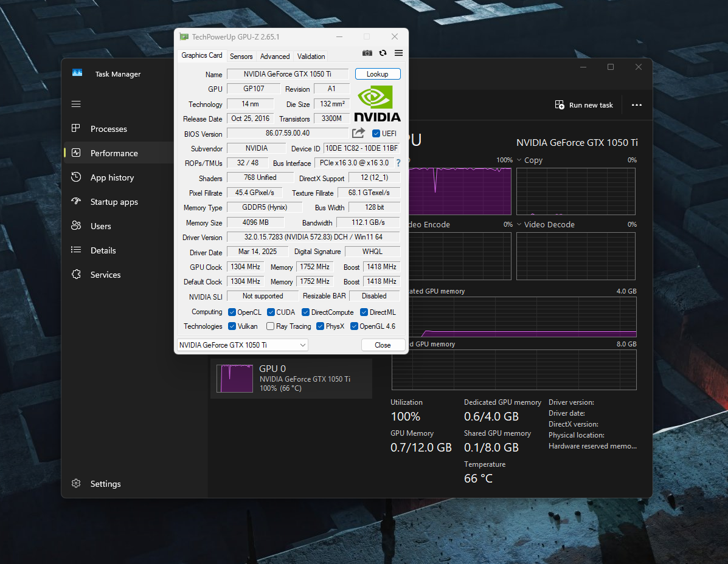Switch to the Graphics Card tab
The height and width of the screenshot is (564, 728).
tap(201, 55)
